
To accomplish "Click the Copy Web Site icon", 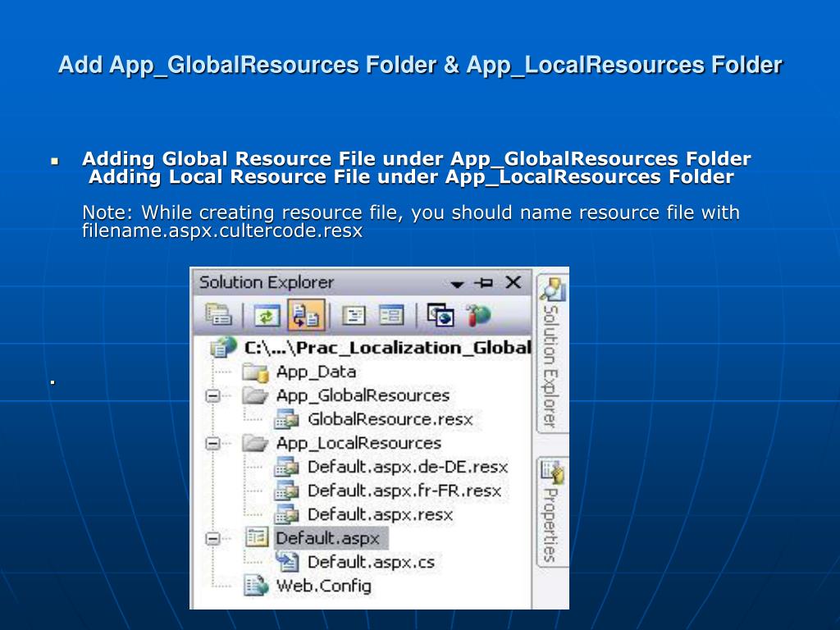I will pyautogui.click(x=441, y=315).
